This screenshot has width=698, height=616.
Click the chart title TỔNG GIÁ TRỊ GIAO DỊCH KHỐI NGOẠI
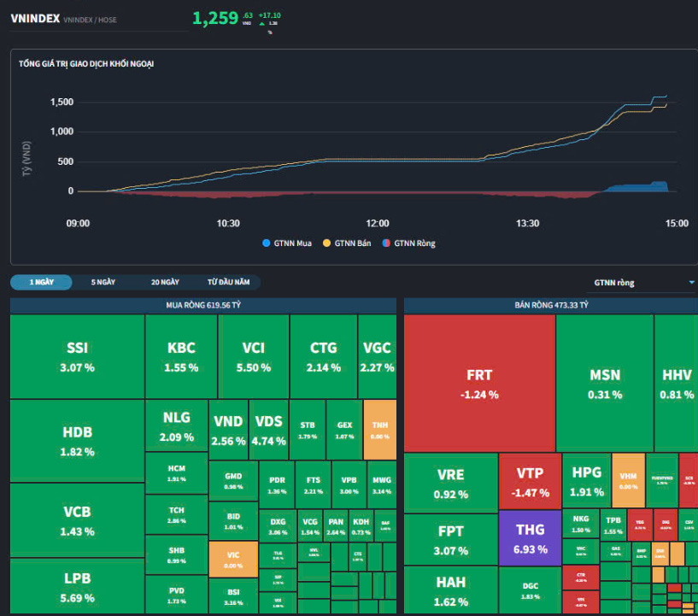coord(86,63)
